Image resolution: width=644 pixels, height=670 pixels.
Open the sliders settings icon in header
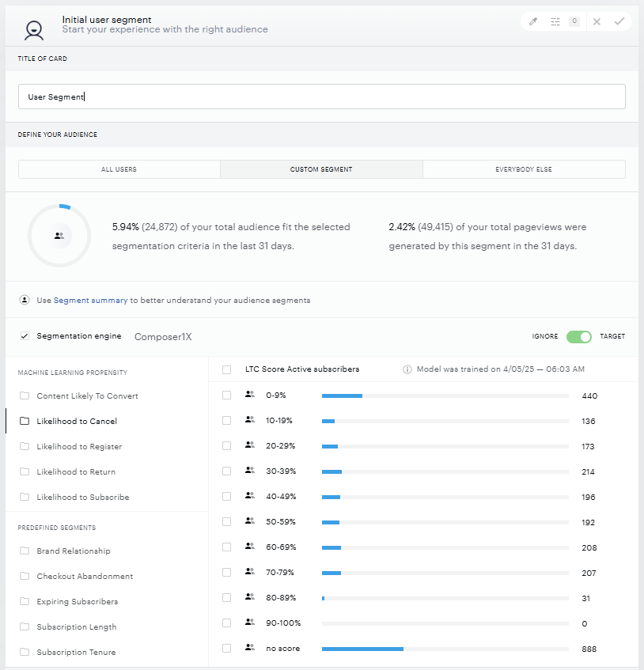coord(555,22)
